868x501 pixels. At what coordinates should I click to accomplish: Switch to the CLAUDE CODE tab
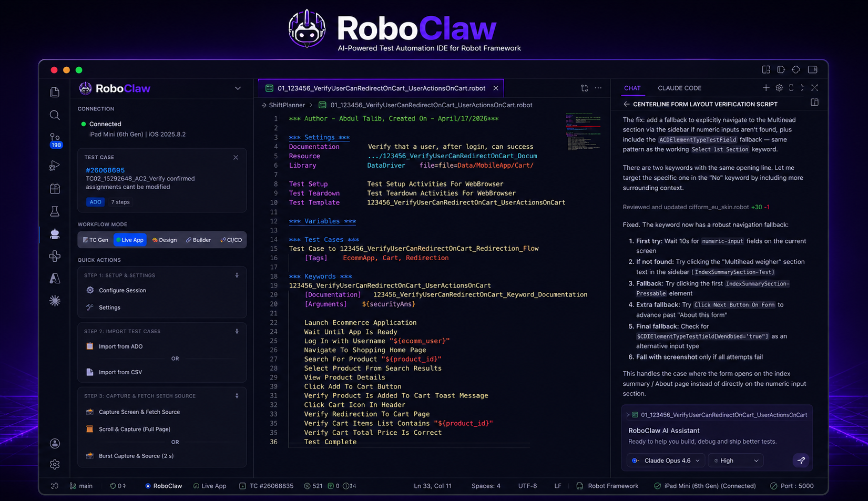point(679,88)
